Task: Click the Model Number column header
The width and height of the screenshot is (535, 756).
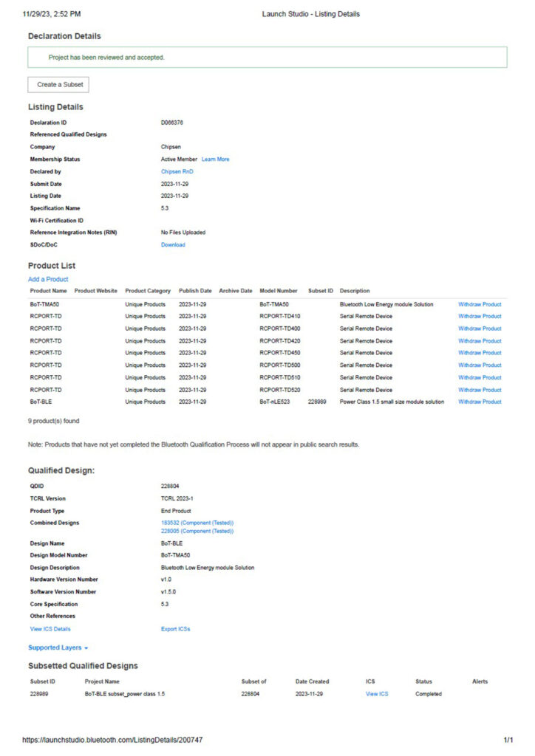Action: (279, 291)
